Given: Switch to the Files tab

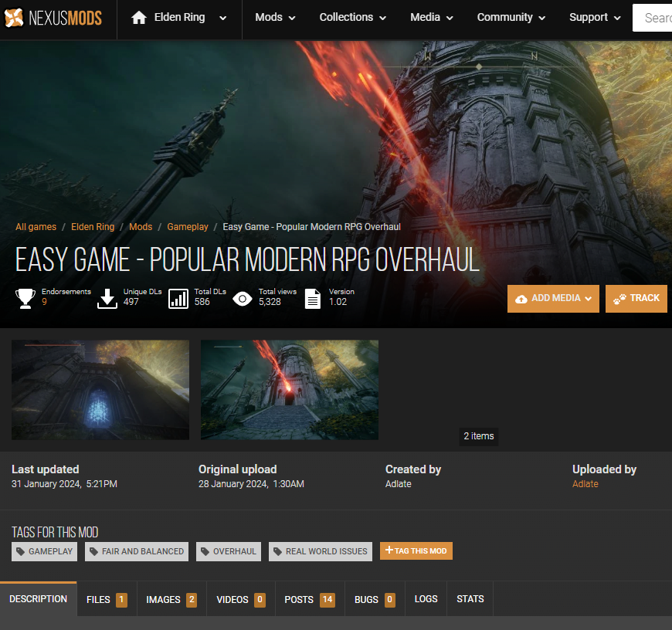Looking at the screenshot, I should coord(107,600).
